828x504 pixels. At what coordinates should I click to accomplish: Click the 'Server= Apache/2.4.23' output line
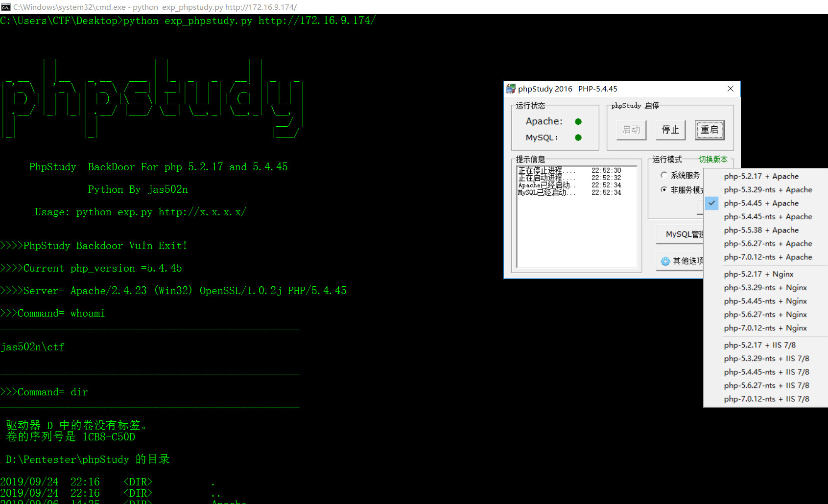click(173, 291)
